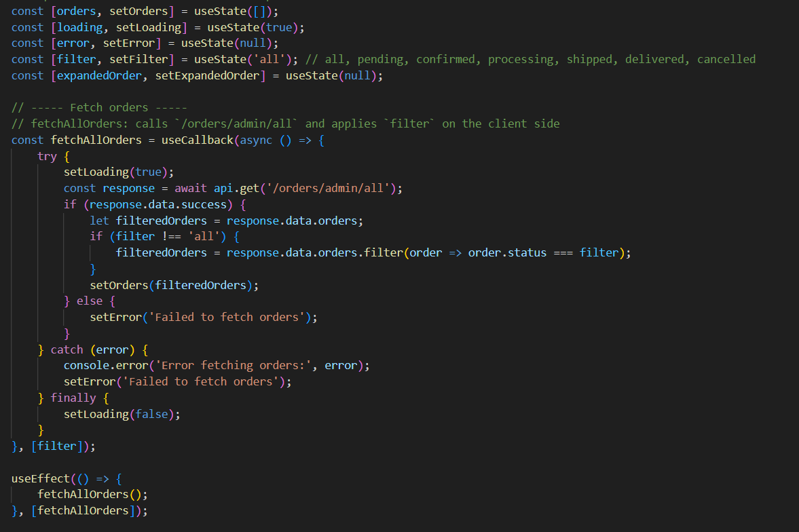Click the useEffect hook call
This screenshot has width=799, height=532.
[x=41, y=478]
